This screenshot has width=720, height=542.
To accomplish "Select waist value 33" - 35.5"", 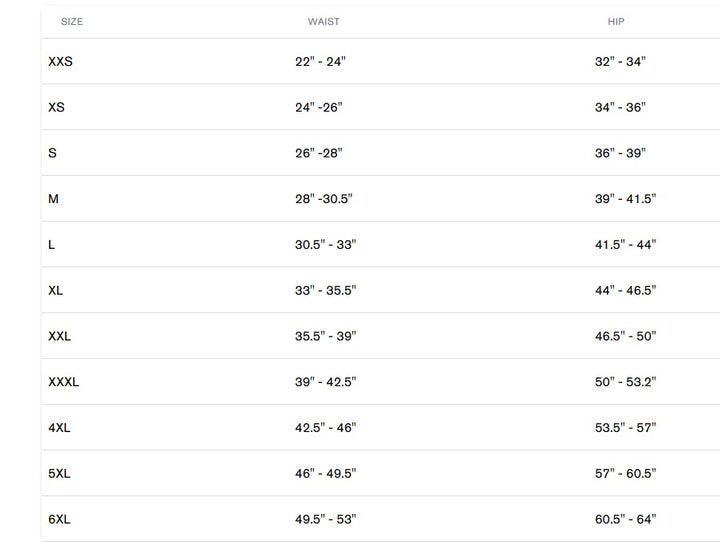I will pyautogui.click(x=325, y=291).
